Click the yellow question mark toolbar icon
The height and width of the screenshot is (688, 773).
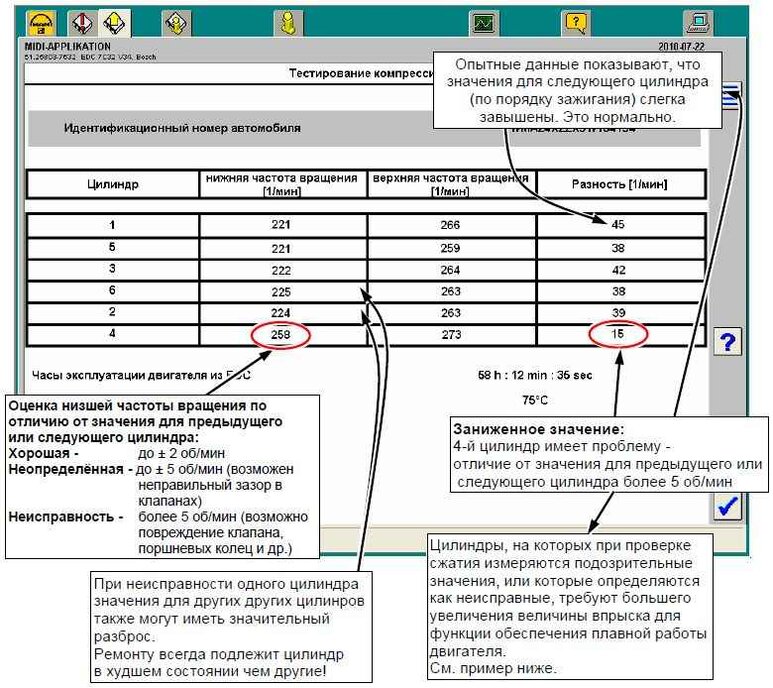pos(576,21)
